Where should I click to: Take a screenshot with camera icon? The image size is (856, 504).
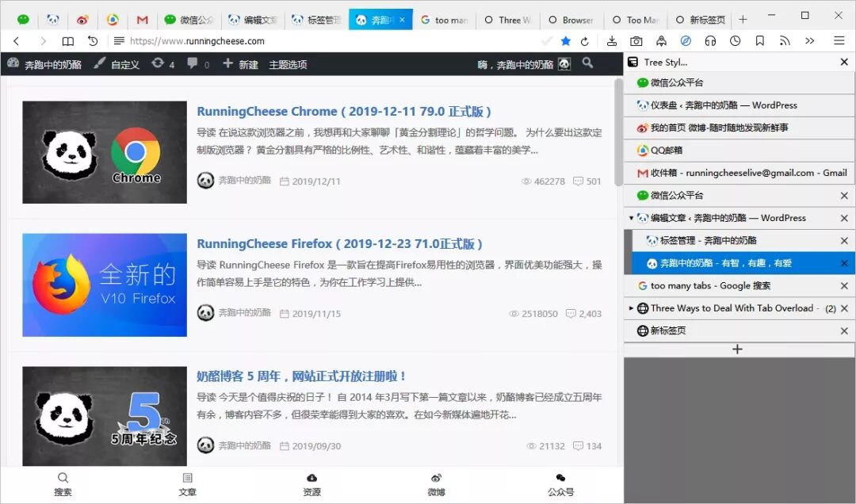coord(636,41)
